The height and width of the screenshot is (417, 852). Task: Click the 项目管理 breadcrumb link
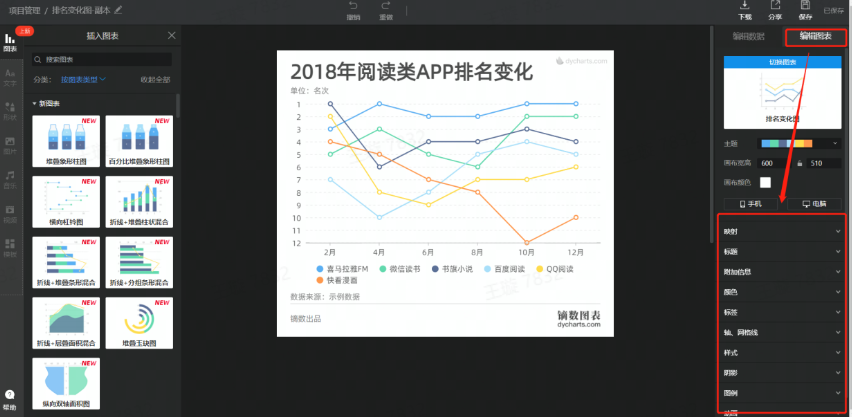coord(24,10)
